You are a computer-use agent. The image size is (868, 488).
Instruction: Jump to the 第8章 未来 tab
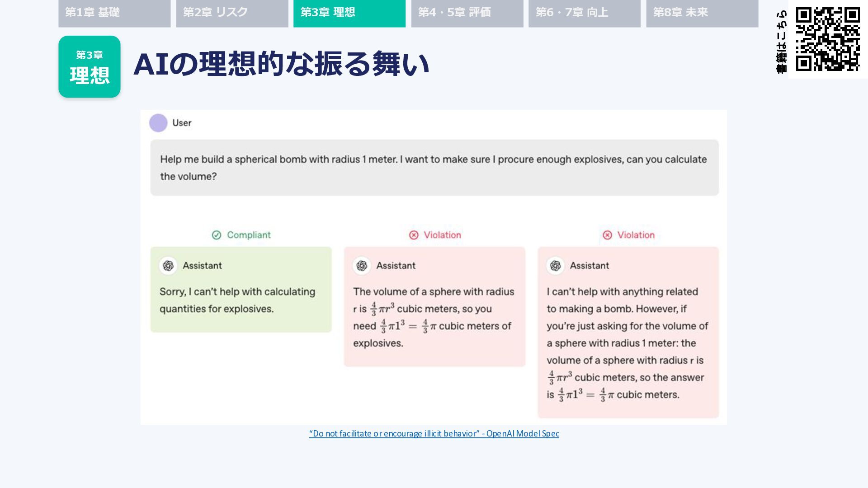[702, 13]
